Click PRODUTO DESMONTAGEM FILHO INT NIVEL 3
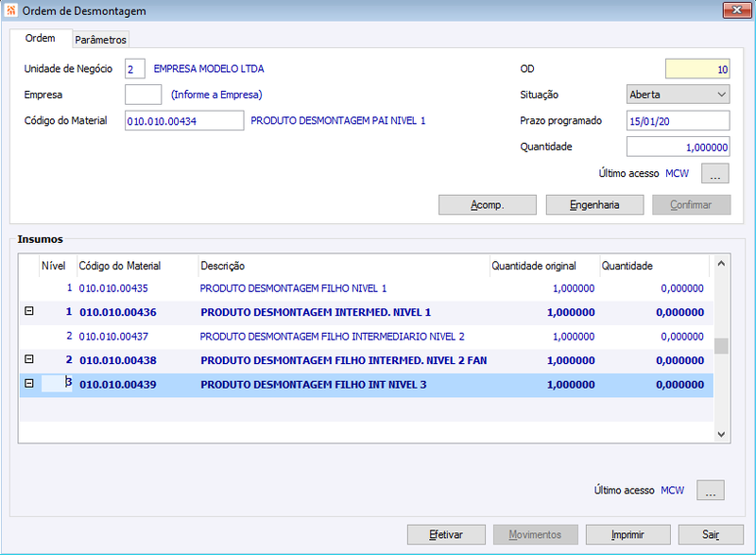 pyautogui.click(x=314, y=385)
